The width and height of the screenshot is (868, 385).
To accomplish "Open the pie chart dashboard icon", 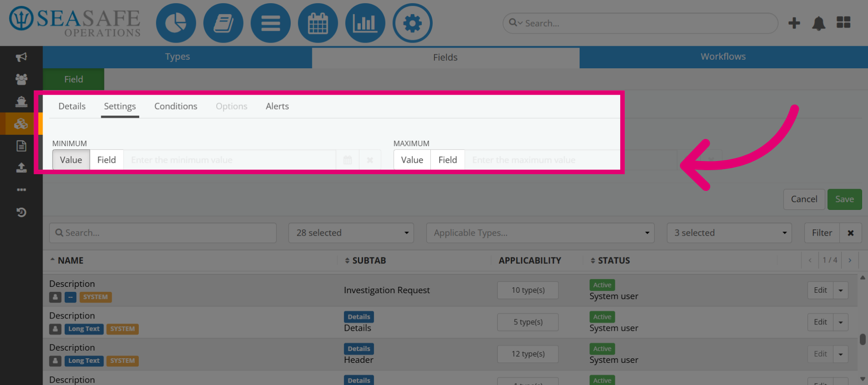I will (x=176, y=23).
